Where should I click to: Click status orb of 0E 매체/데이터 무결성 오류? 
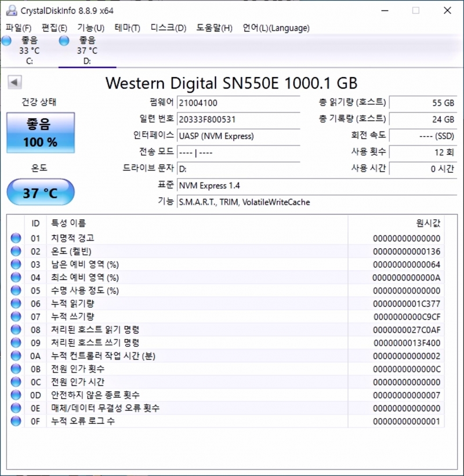16,408
